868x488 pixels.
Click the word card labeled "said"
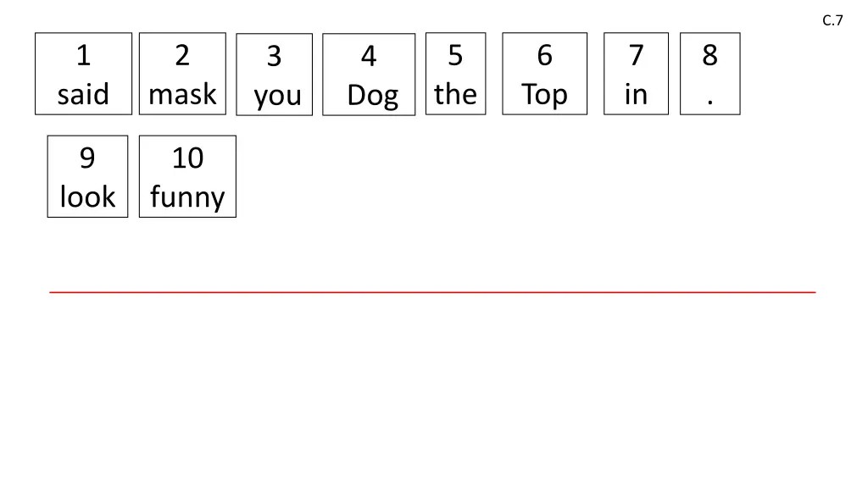[x=83, y=74]
